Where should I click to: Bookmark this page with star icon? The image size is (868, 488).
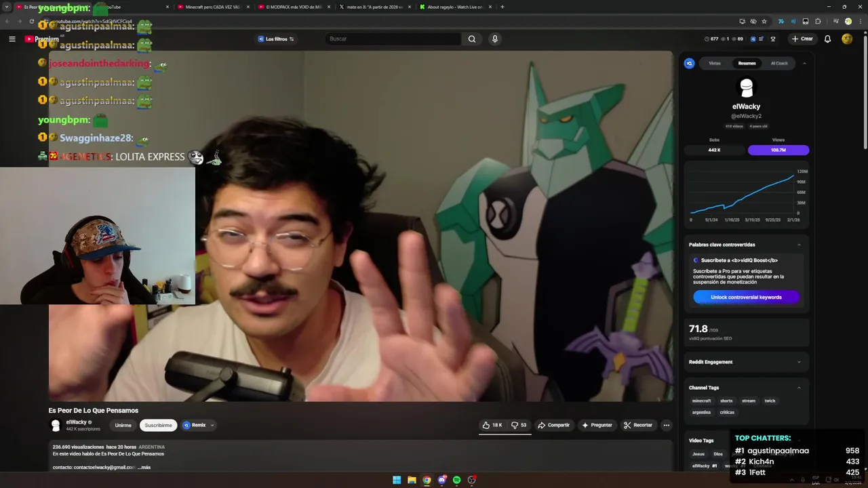(764, 21)
